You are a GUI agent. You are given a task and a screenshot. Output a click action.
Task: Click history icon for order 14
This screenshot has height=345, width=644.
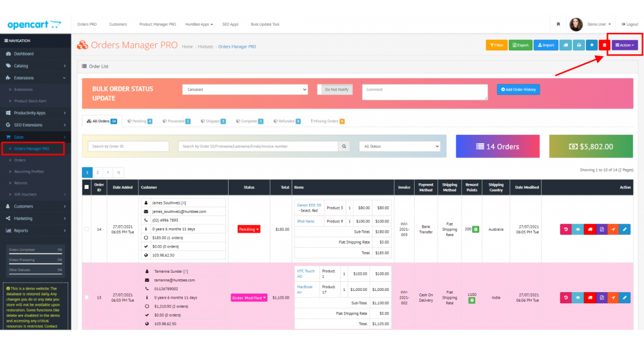point(565,230)
